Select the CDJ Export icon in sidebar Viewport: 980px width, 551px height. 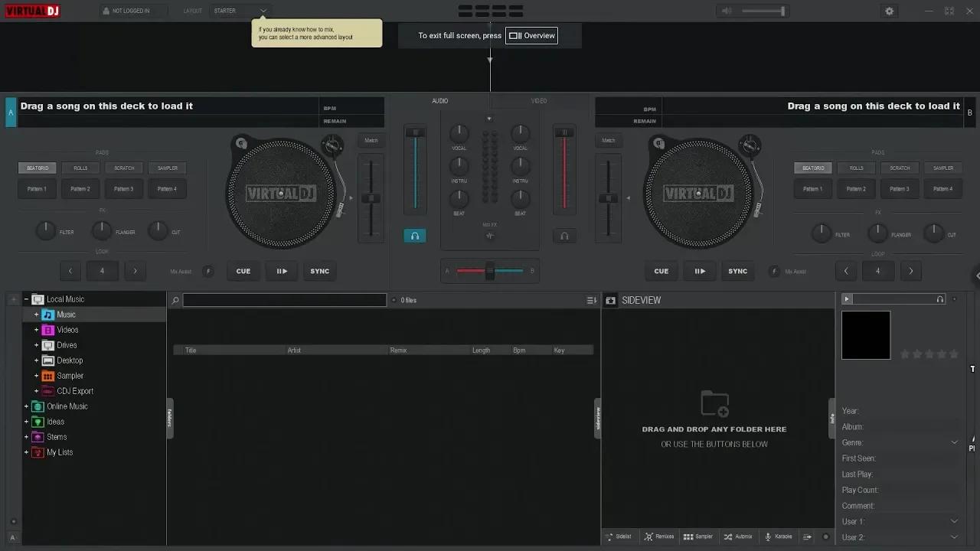(x=46, y=391)
